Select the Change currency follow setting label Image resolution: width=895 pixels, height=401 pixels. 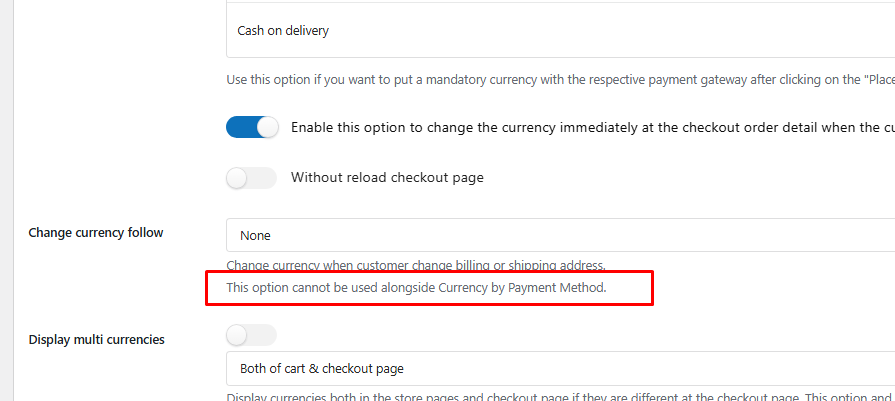[96, 233]
